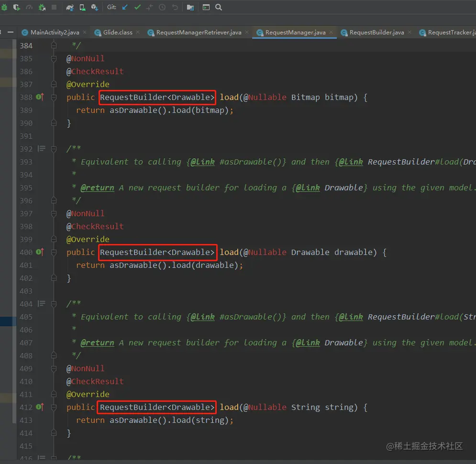Screen dimensions: 476x464
Task: Click blue highlighted marker in left stripe
Action: (x=8, y=321)
